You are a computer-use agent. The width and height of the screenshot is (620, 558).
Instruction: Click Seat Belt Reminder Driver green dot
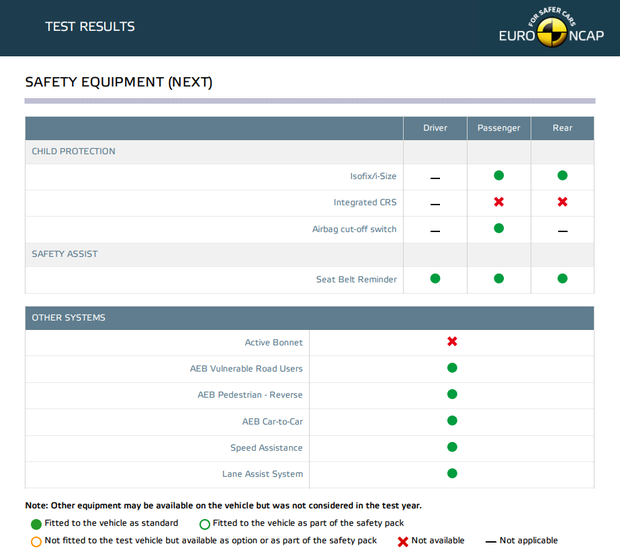pos(435,279)
